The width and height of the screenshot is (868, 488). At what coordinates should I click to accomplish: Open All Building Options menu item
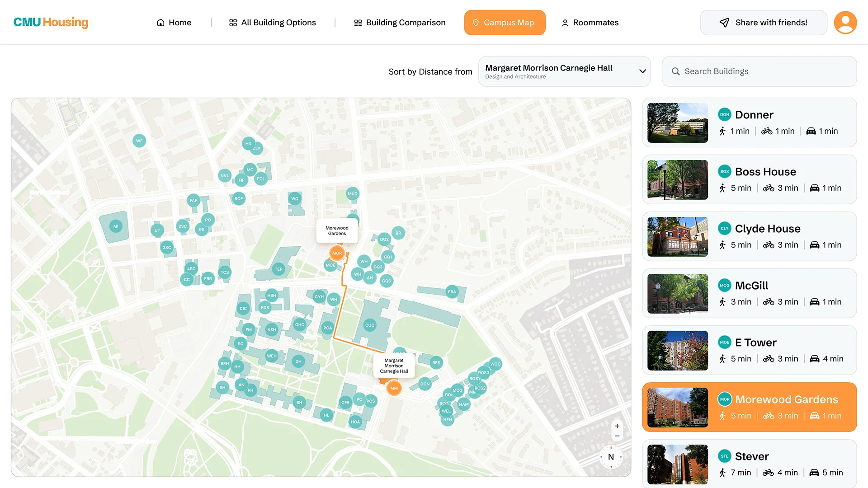273,23
